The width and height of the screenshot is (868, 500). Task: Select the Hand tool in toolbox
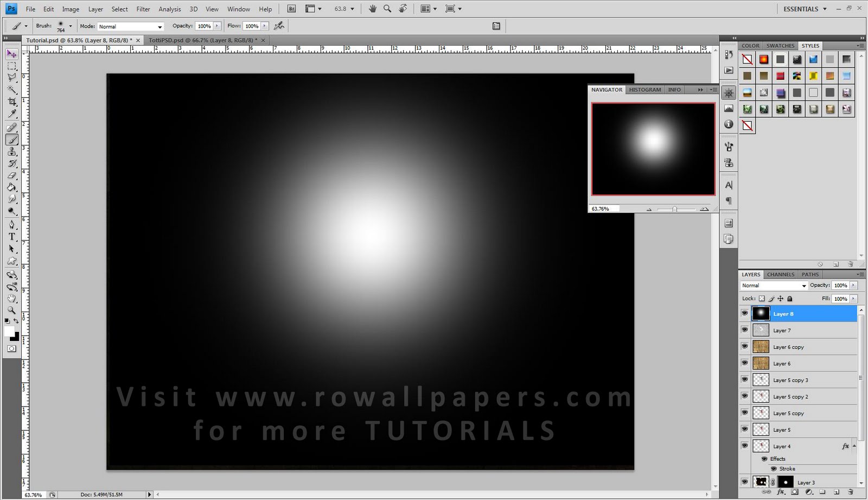click(11, 299)
